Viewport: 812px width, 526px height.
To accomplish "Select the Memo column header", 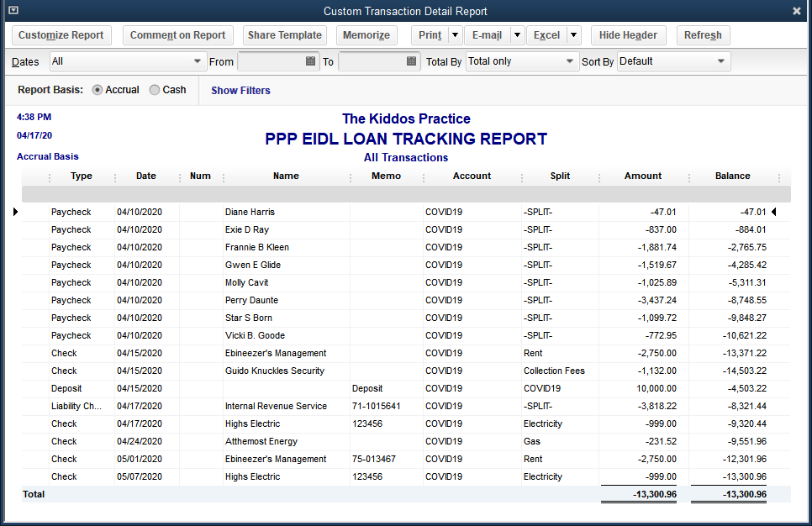I will 387,176.
